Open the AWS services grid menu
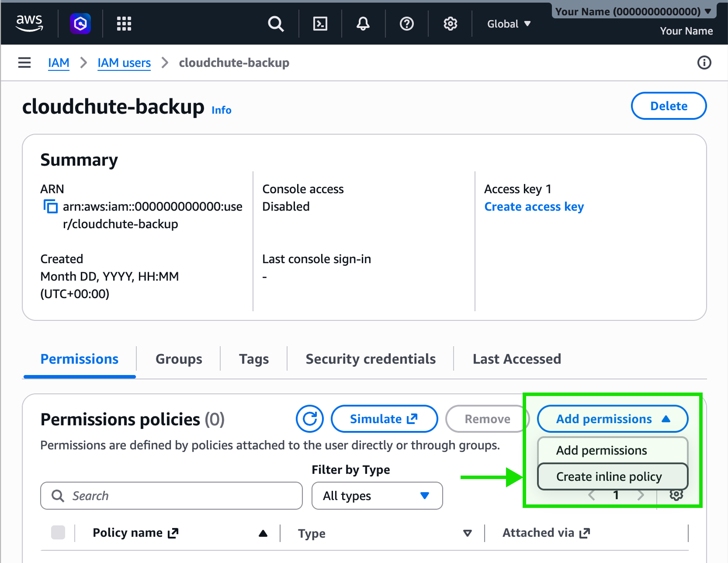This screenshot has width=728, height=563. pos(124,24)
